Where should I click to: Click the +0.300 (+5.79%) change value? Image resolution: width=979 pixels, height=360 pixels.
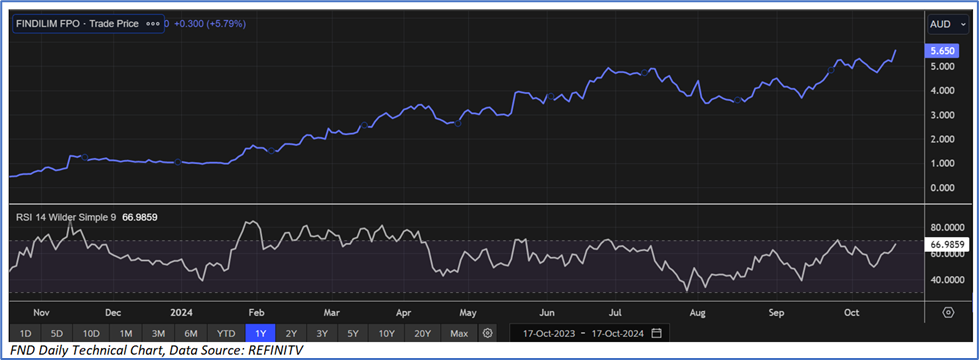pos(209,24)
